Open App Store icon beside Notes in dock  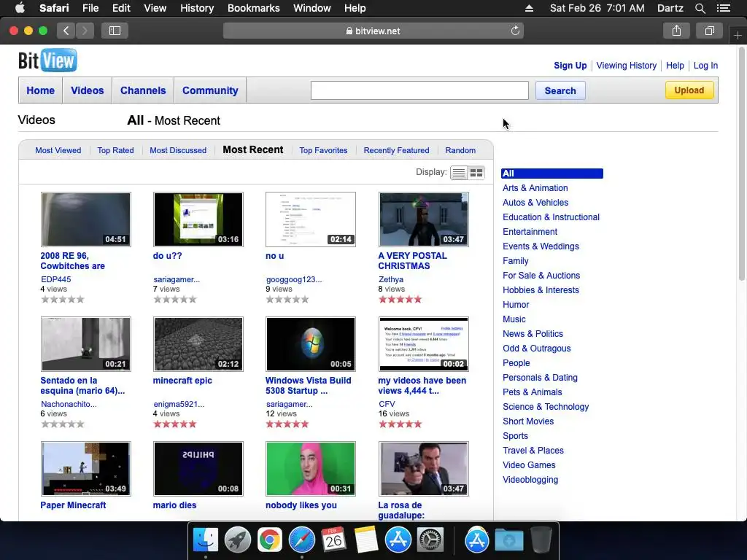tap(398, 540)
